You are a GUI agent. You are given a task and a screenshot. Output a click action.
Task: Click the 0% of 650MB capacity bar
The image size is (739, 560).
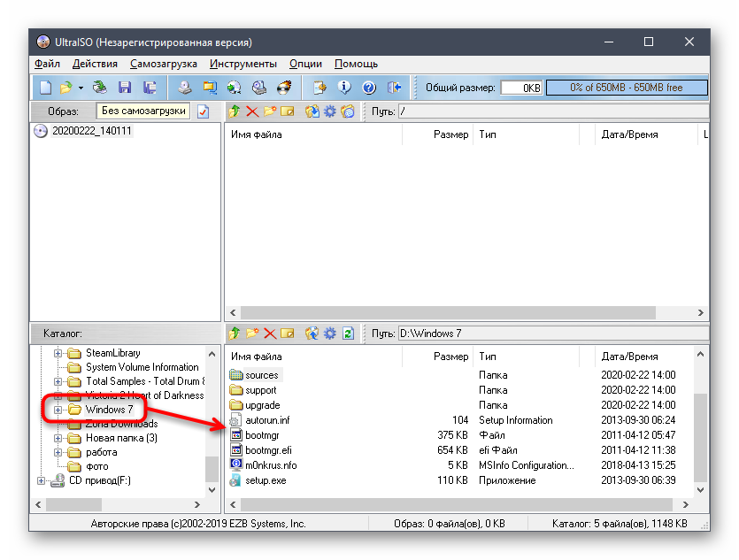point(627,88)
